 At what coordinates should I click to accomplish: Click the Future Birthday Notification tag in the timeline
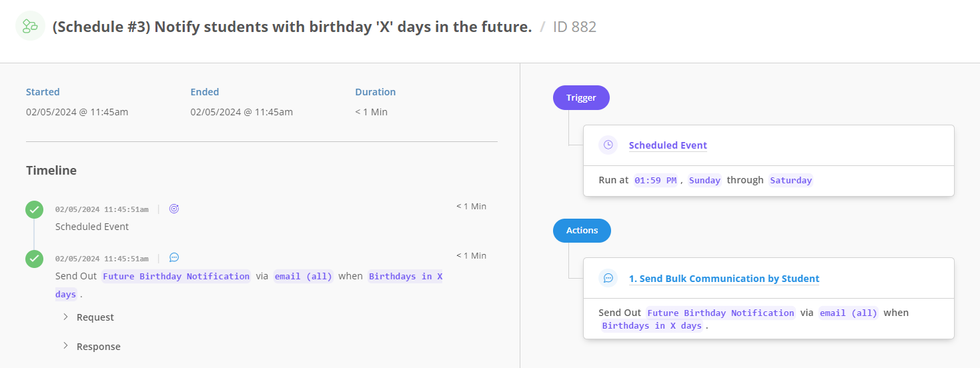(x=176, y=276)
